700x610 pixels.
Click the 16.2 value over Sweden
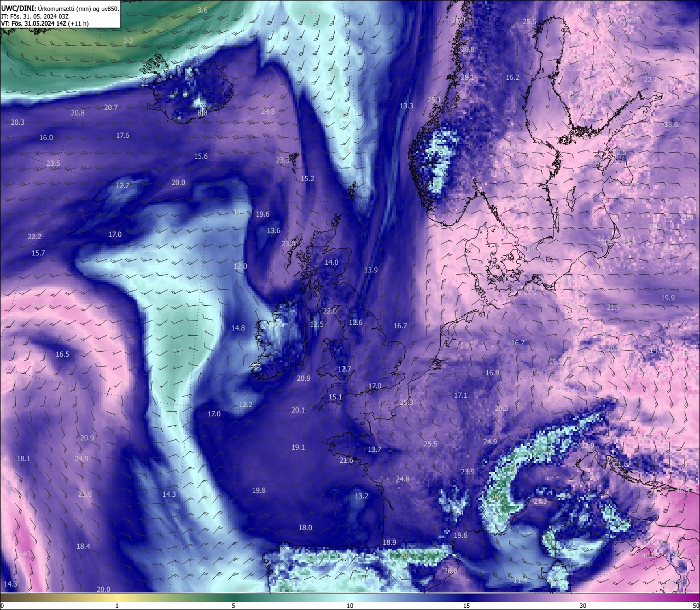(512, 77)
